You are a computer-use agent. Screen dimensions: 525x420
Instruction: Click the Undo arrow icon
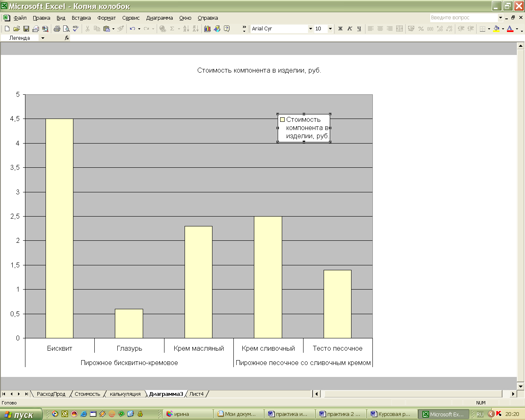pyautogui.click(x=132, y=29)
